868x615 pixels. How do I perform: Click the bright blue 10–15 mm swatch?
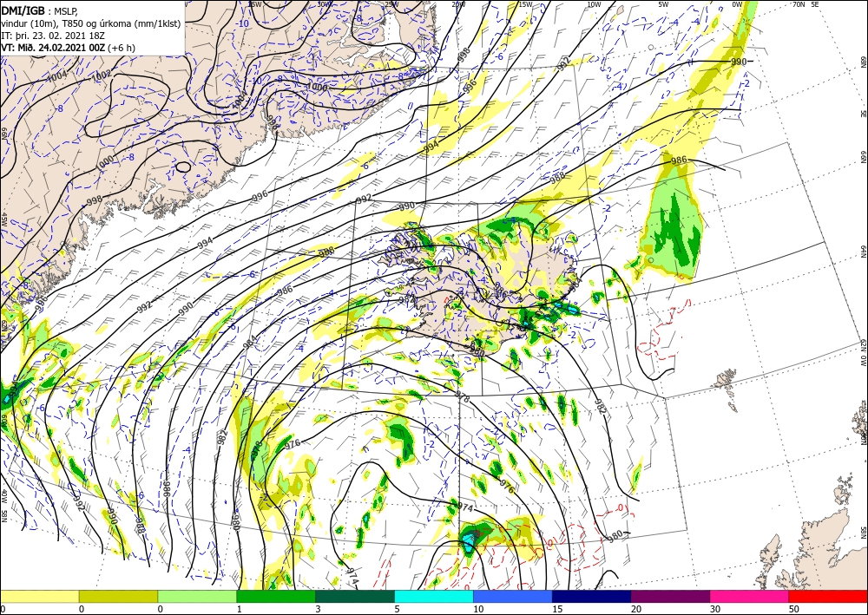click(x=513, y=596)
